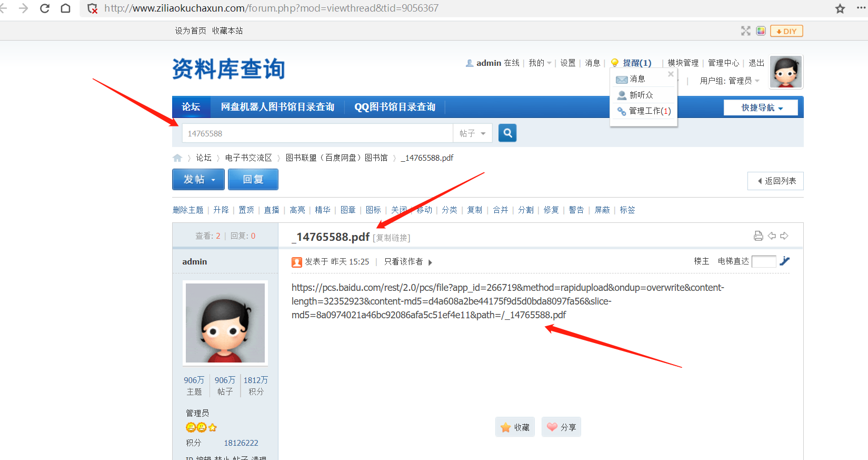The image size is (868, 460).
Task: Click 警告 moderation link
Action: click(x=576, y=210)
